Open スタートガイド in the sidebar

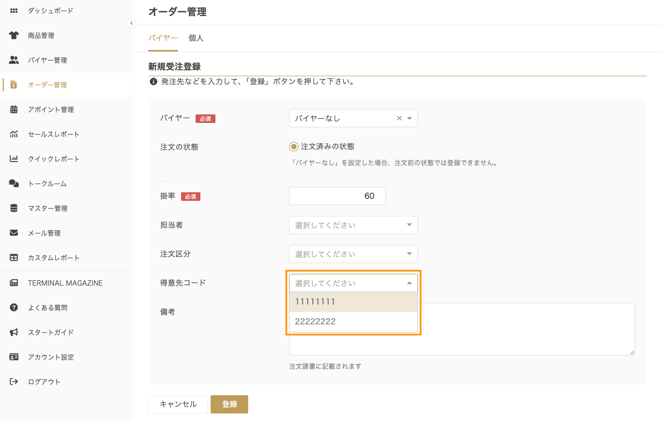tap(50, 332)
